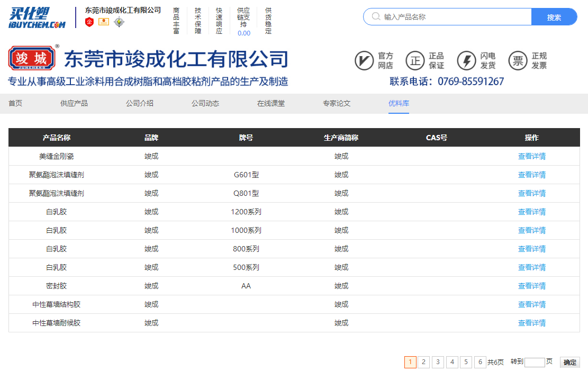View details for 白乳胶 500系列
588x371 pixels.
point(532,267)
